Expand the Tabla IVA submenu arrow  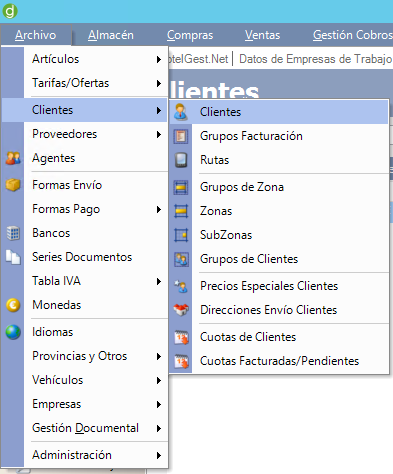coord(159,281)
